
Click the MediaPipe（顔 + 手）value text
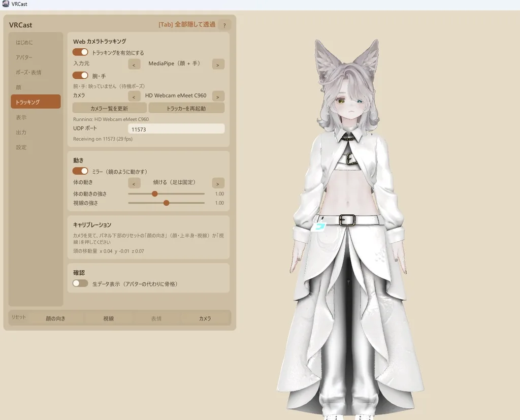175,63
